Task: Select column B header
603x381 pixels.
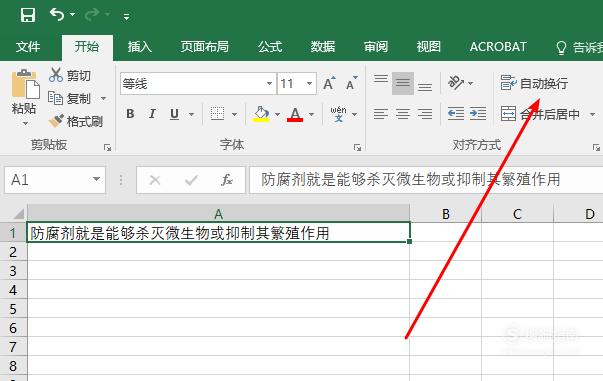Action: pos(446,213)
